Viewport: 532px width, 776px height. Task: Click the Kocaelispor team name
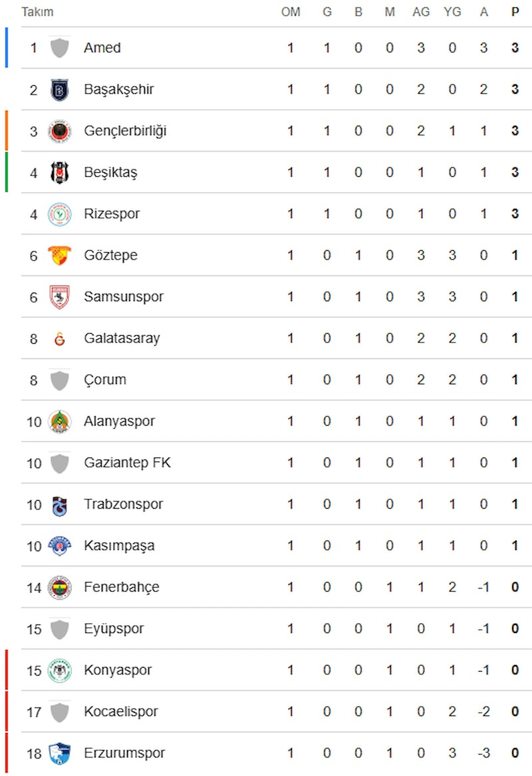tap(121, 711)
